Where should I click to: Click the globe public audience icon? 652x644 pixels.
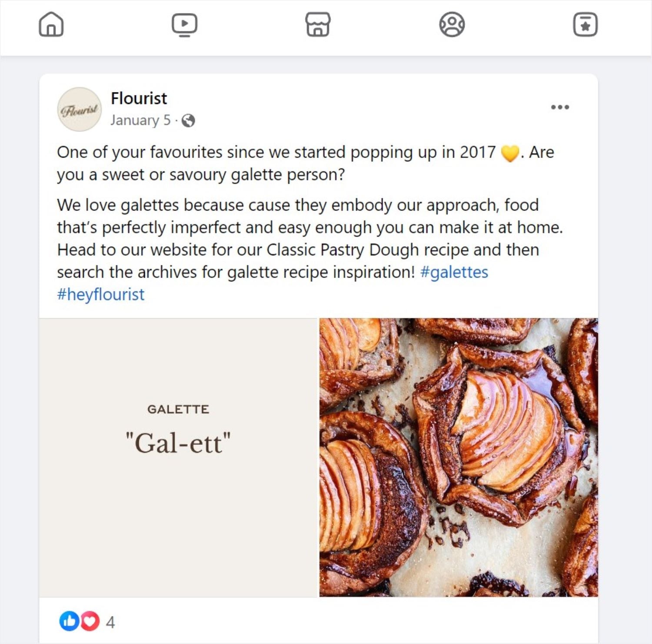[x=188, y=120]
